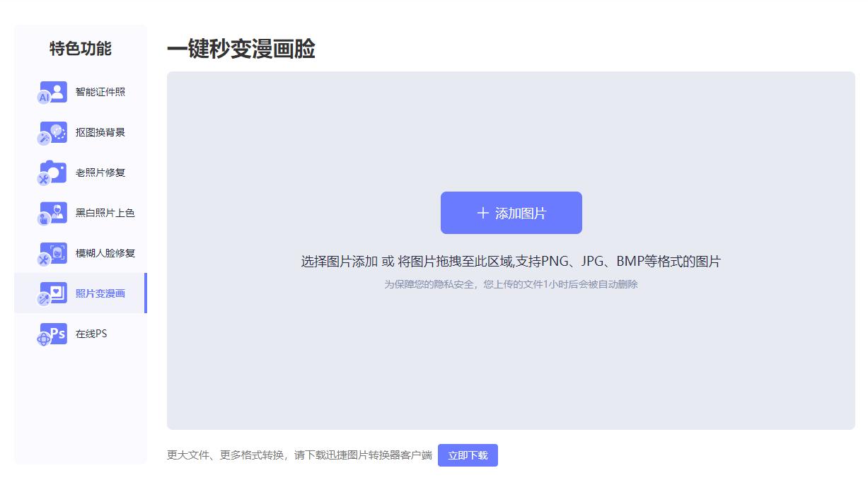Click the 添加图片 upload button
This screenshot has width=868, height=497.
point(511,212)
